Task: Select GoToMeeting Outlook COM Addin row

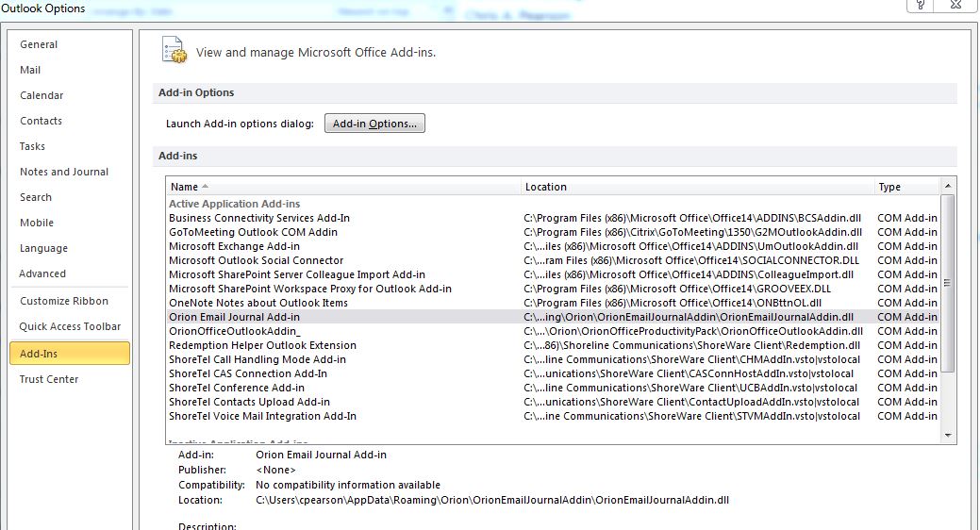Action: pyautogui.click(x=253, y=232)
